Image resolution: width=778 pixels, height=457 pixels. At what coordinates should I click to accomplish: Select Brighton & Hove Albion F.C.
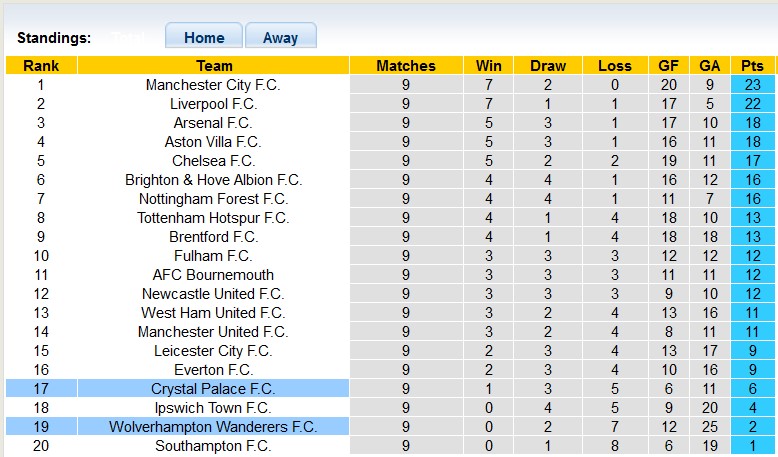point(213,180)
